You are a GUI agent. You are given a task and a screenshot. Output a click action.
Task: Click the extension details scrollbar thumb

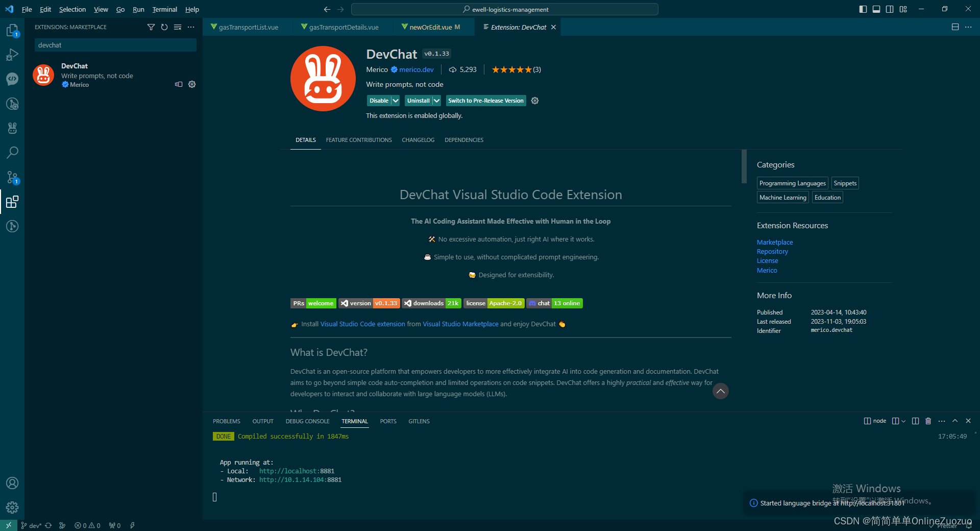click(744, 166)
